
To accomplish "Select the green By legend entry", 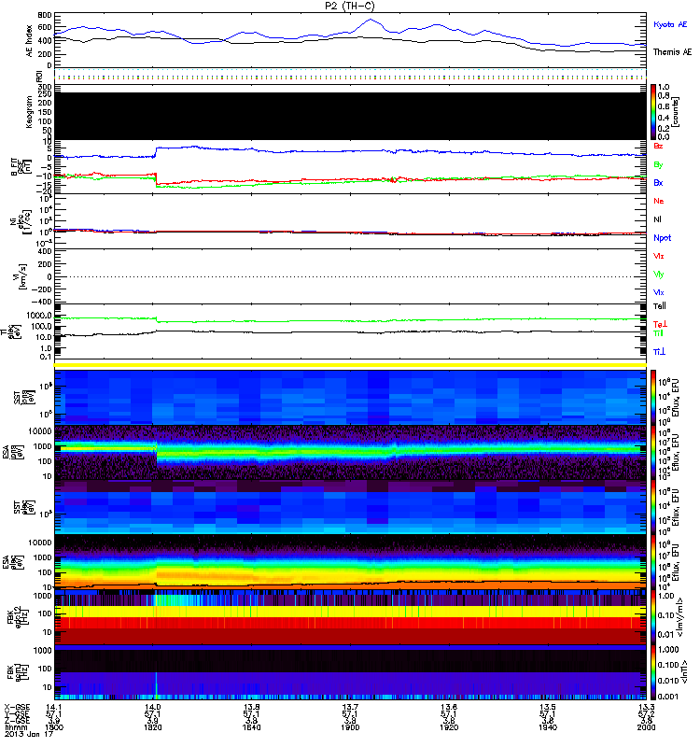I will pyautogui.click(x=659, y=164).
